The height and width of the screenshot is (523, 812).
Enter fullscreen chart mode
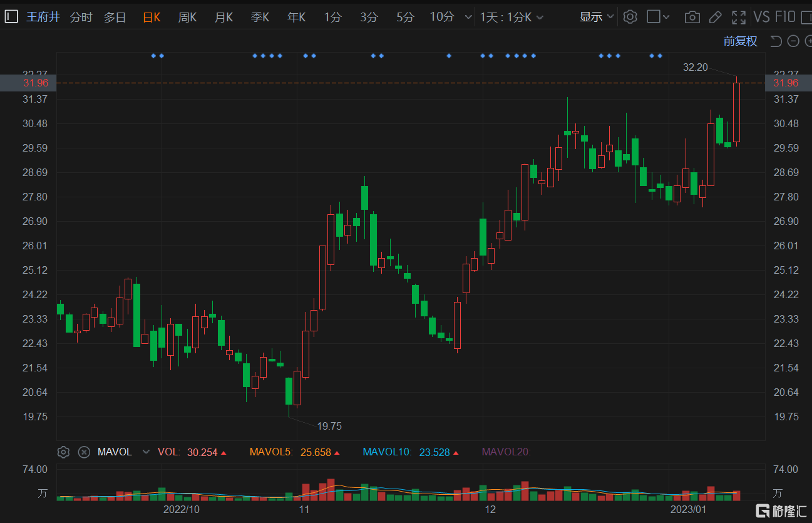[739, 18]
